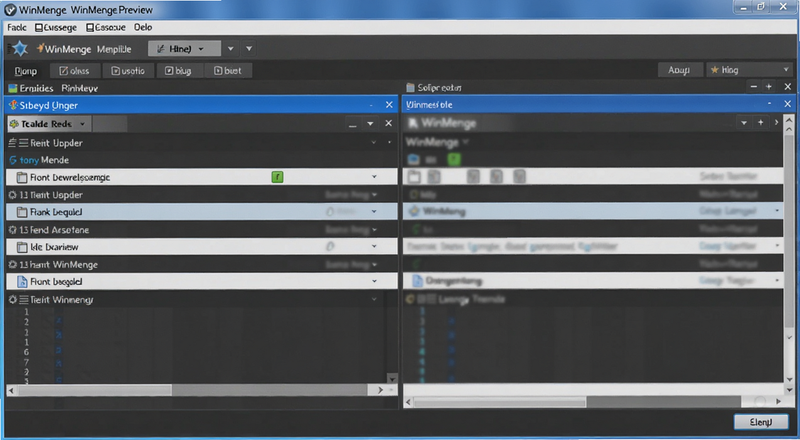Click the Sibeyd Unger title icon
800x440 pixels.
coord(13,105)
